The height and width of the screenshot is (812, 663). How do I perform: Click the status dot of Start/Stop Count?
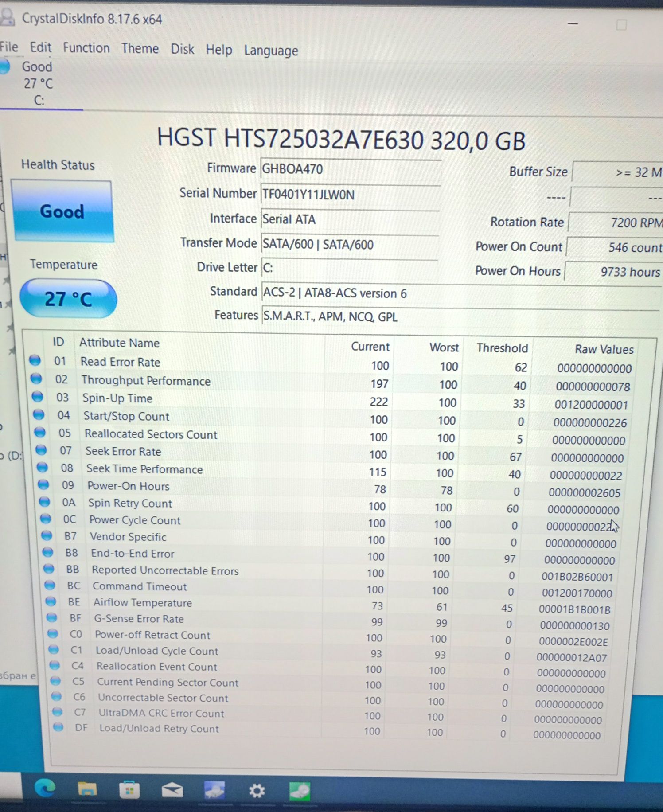[39, 414]
